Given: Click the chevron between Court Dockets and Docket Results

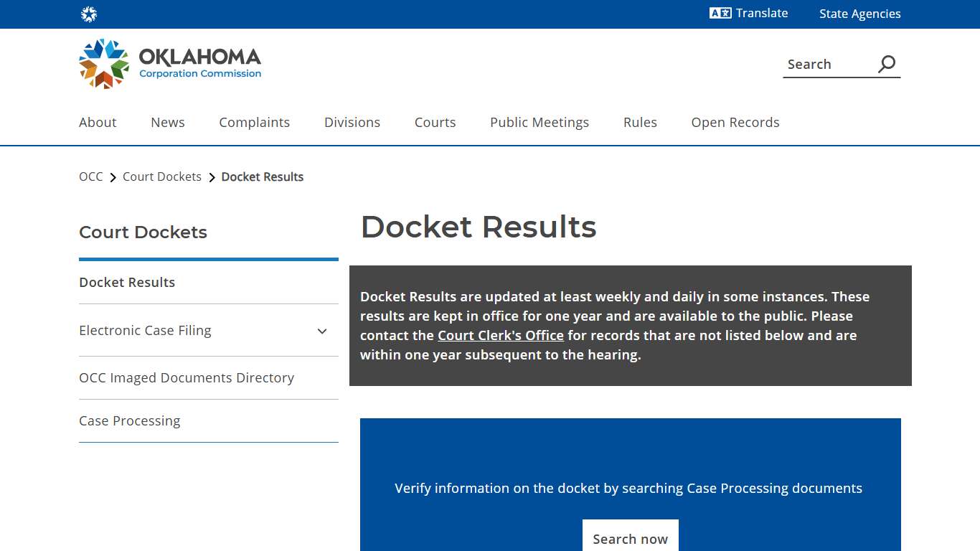Looking at the screenshot, I should coord(212,176).
